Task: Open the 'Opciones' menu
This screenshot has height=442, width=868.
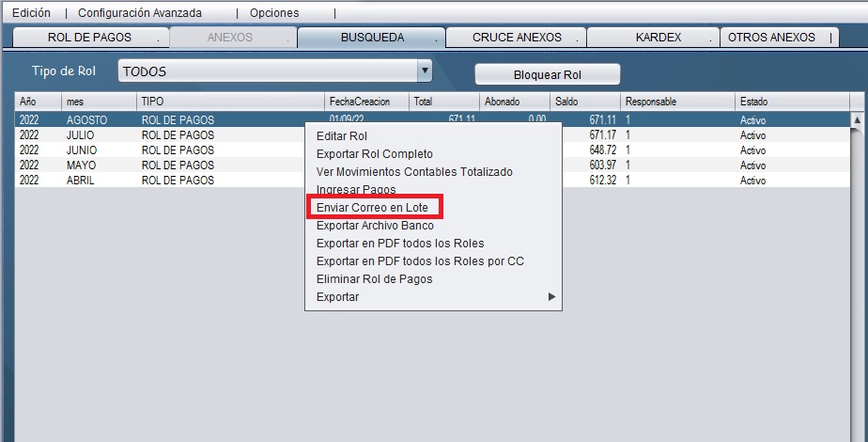Action: tap(274, 13)
